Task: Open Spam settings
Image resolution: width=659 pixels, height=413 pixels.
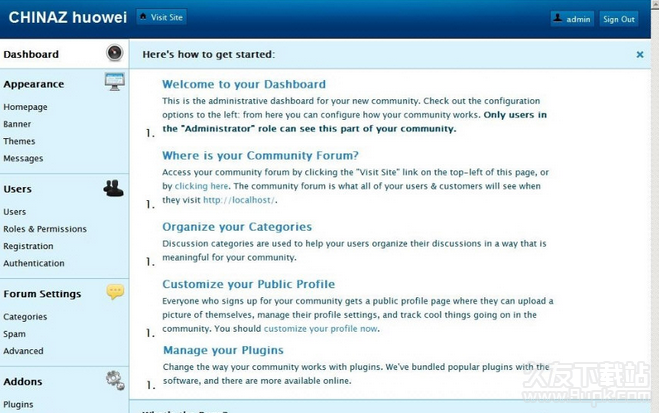Action: point(14,334)
